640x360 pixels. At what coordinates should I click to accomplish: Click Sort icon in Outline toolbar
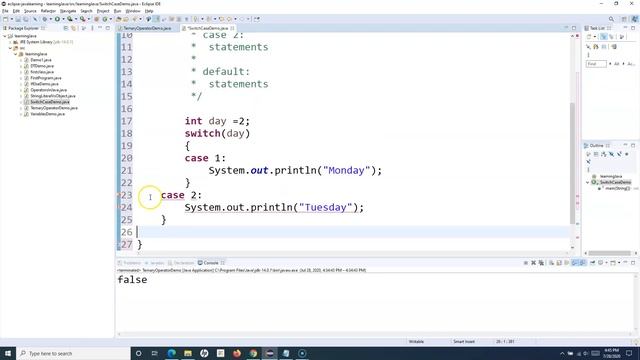(604, 154)
